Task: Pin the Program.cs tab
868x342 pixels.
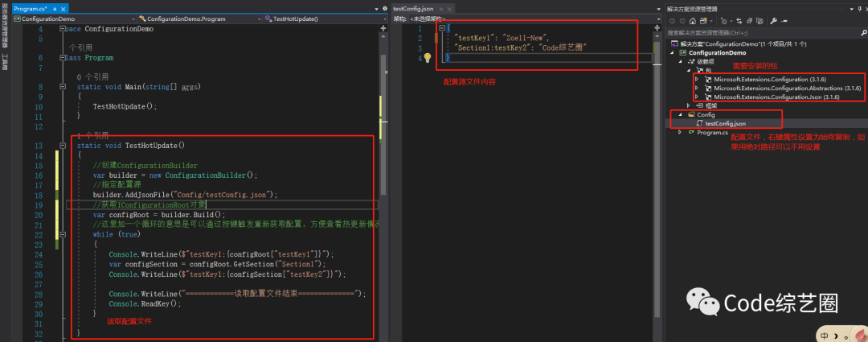Action: [x=54, y=9]
